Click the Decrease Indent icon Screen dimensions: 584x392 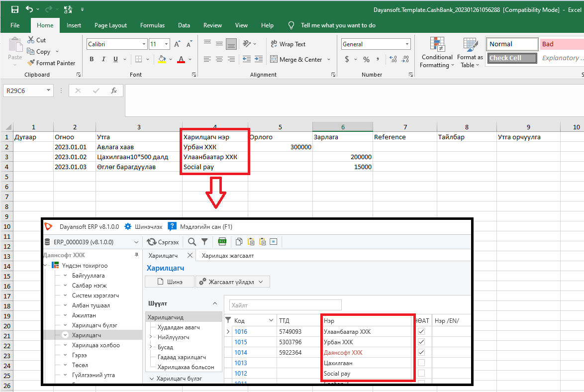(x=247, y=59)
